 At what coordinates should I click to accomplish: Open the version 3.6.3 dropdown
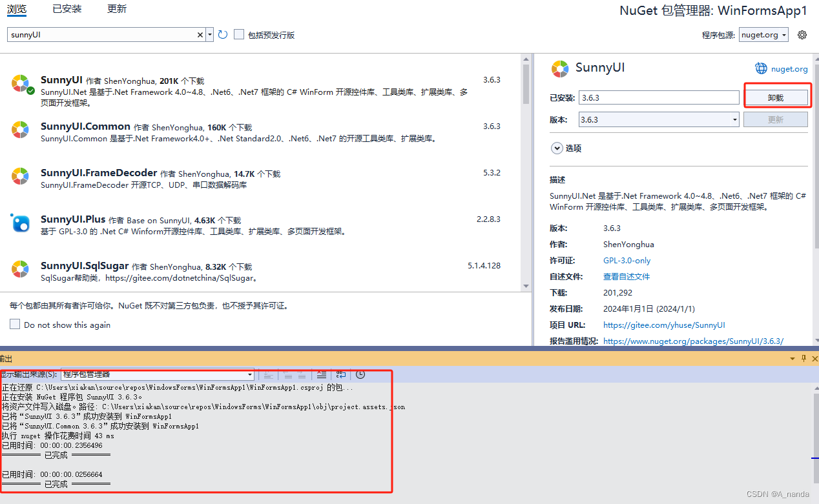pos(735,119)
